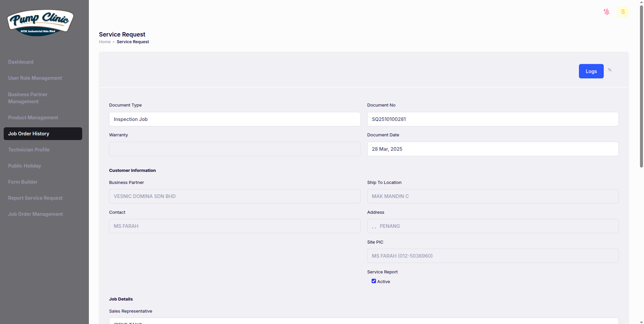Screen dimensions: 644x324
Task: Open Dashboard from sidebar
Action: point(21,62)
